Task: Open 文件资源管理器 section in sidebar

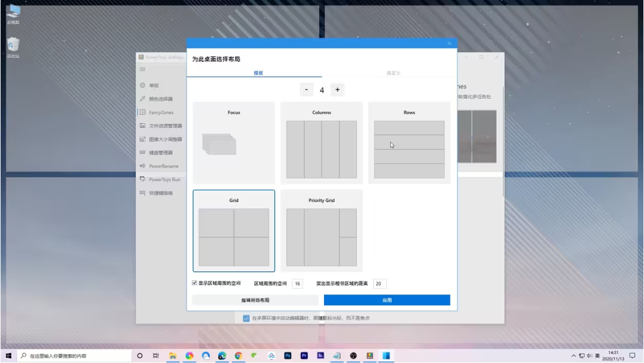Action: [x=161, y=126]
